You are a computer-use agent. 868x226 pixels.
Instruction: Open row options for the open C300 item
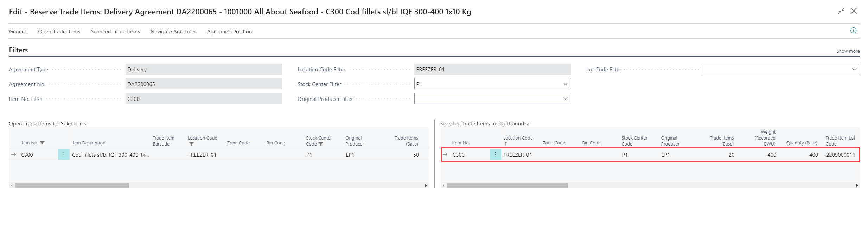(64, 155)
